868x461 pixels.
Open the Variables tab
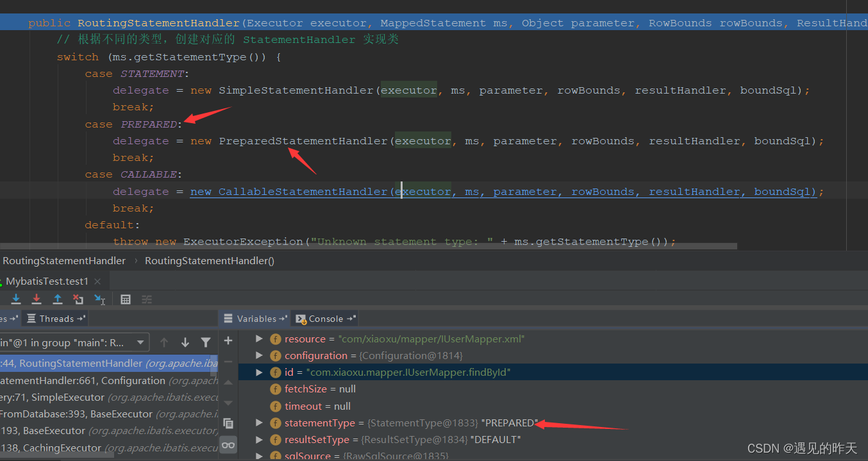256,319
